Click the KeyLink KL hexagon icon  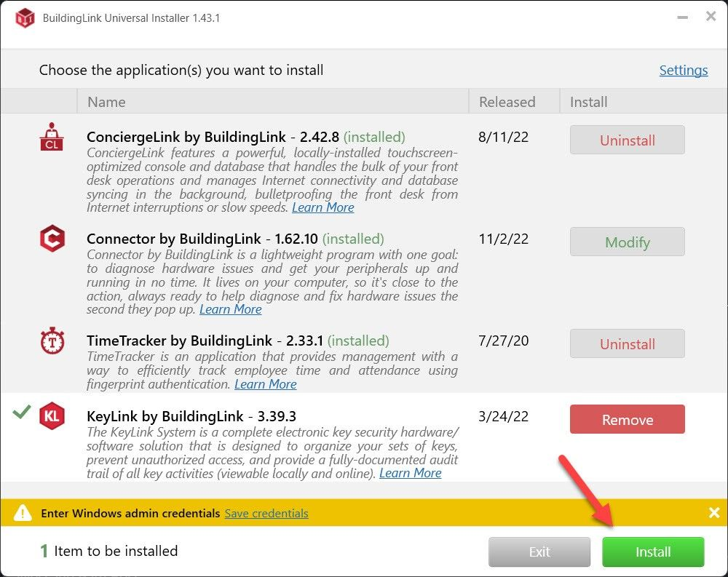click(x=52, y=416)
